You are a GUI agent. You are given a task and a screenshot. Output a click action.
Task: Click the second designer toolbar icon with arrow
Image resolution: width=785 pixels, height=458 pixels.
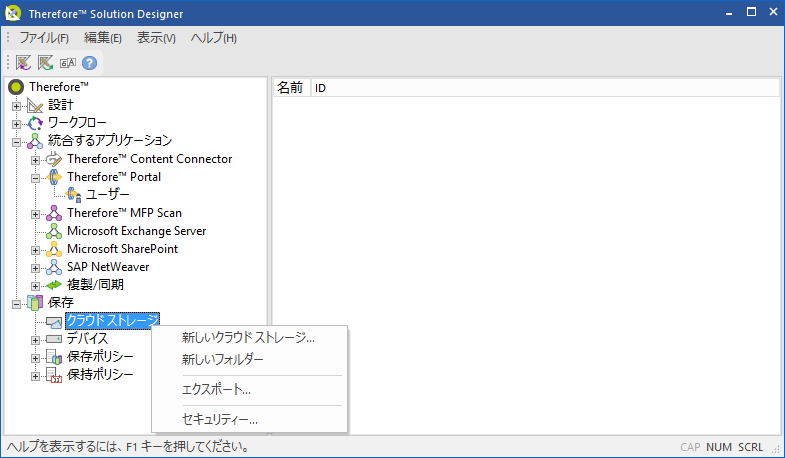coord(46,63)
